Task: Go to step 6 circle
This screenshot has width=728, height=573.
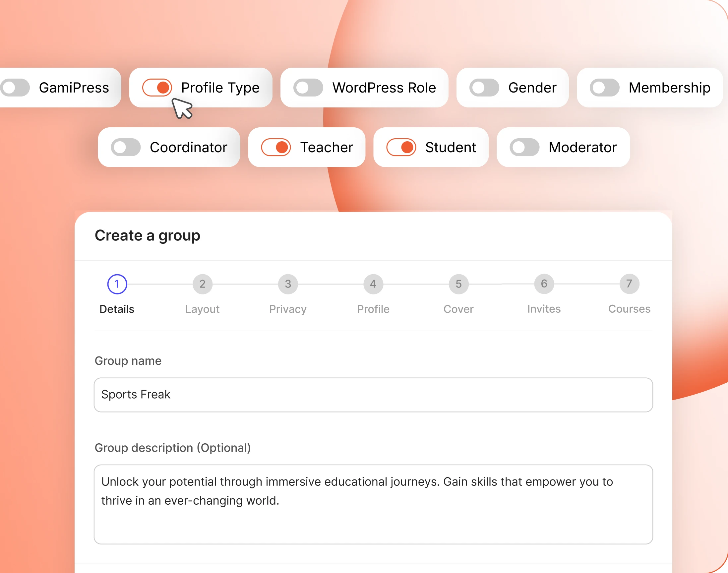Action: tap(544, 284)
